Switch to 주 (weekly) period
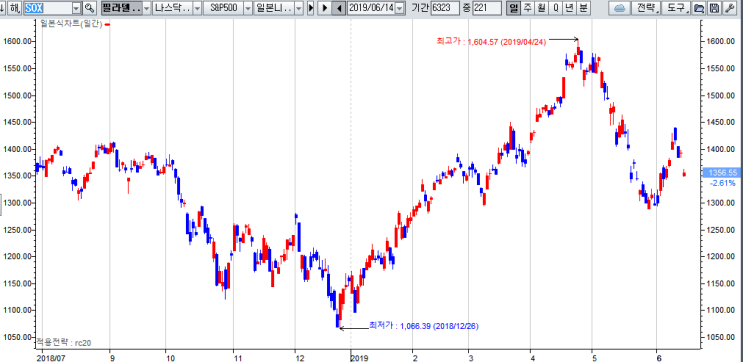Viewport: 743px width, 362px height. (x=527, y=8)
